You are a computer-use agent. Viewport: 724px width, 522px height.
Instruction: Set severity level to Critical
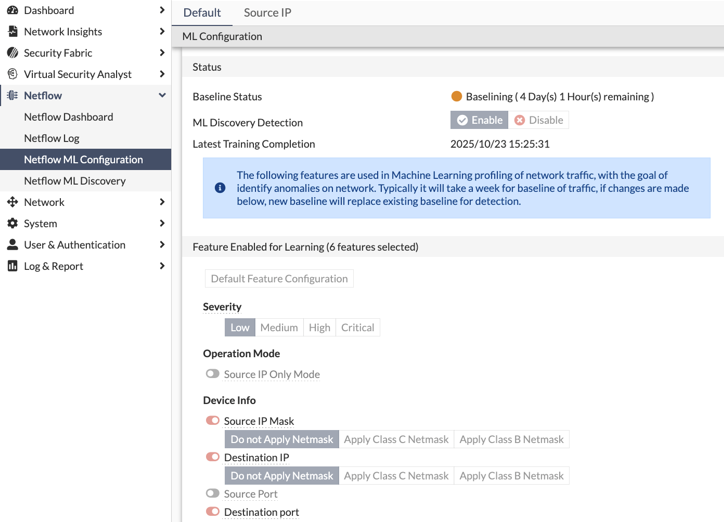(x=357, y=327)
